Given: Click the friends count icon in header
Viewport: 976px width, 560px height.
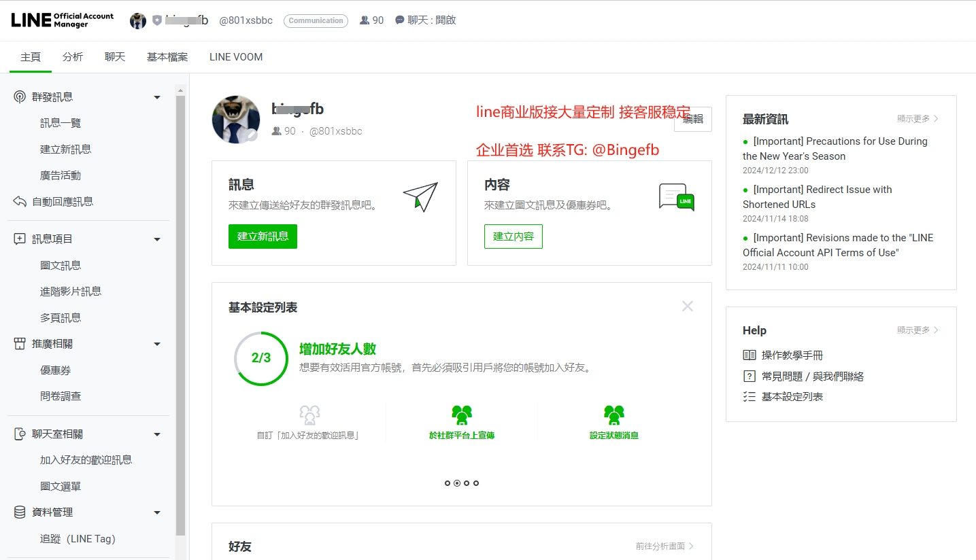Looking at the screenshot, I should [365, 20].
